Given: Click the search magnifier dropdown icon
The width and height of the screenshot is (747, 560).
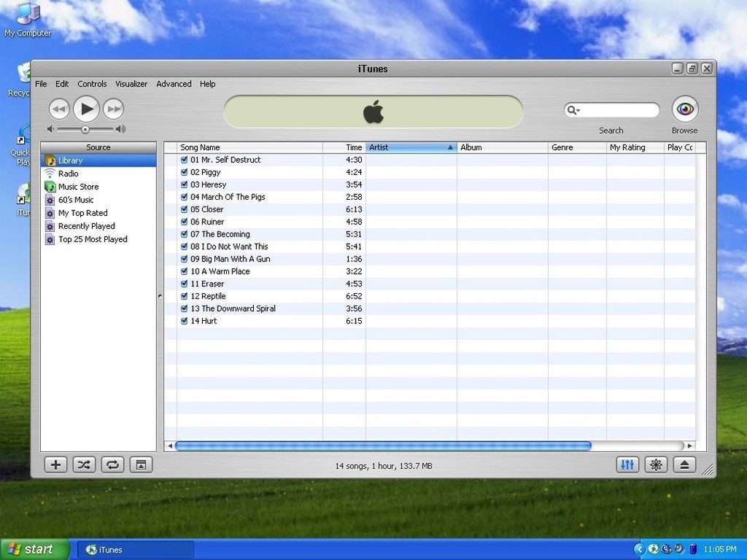Looking at the screenshot, I should click(x=573, y=111).
